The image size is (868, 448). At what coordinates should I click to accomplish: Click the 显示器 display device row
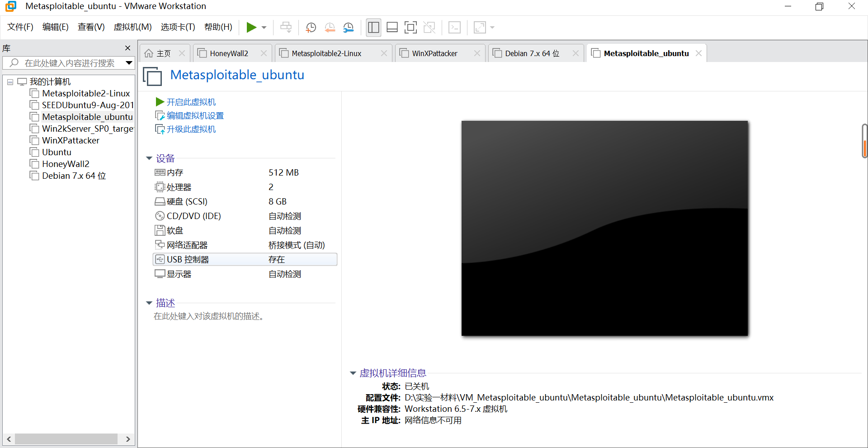pos(245,274)
